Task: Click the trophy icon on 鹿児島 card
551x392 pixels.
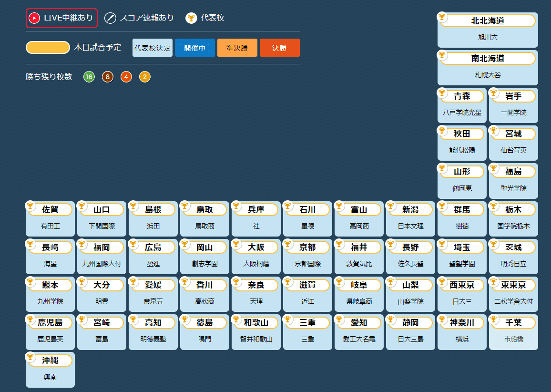Action: 30,319
